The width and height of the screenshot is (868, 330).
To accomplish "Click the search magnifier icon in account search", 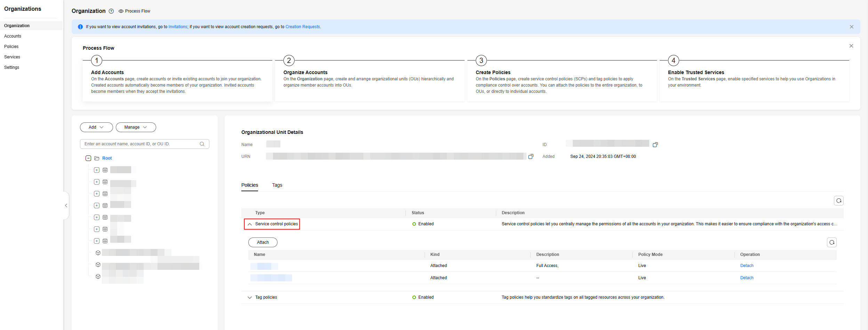I will (202, 144).
